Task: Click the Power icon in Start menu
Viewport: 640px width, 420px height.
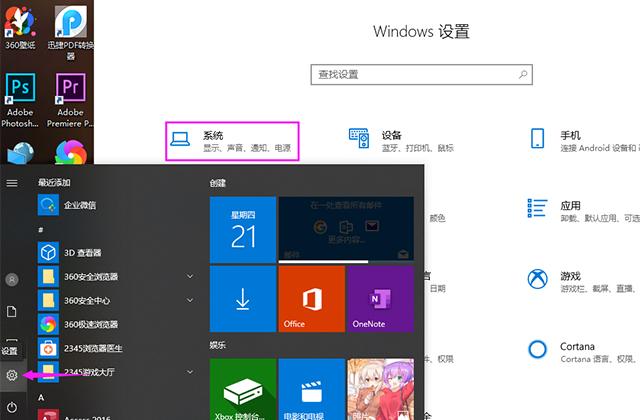Action: click(x=12, y=407)
